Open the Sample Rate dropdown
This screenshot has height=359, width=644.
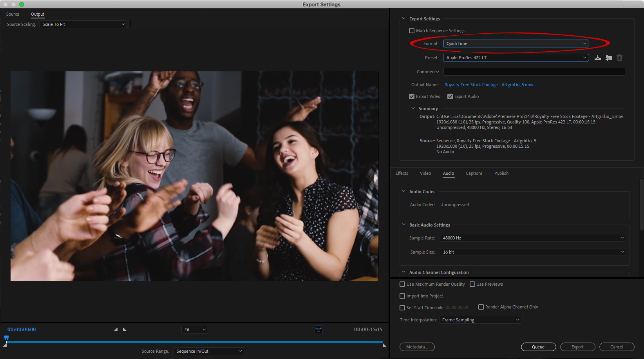[x=532, y=238]
